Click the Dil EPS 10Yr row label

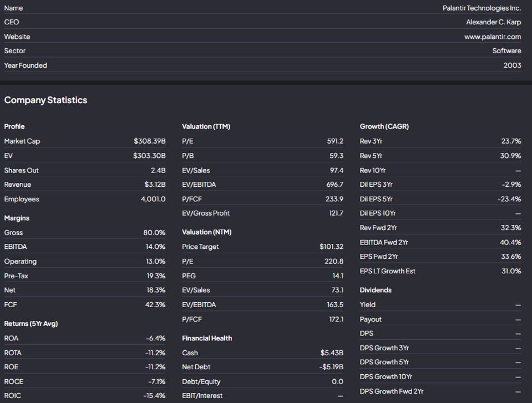(x=378, y=213)
